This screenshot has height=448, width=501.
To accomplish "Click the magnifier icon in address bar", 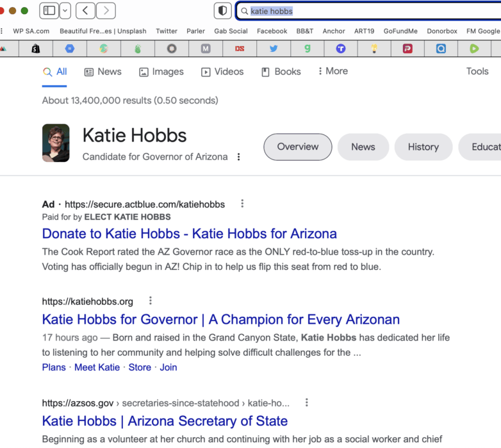I will pyautogui.click(x=245, y=12).
